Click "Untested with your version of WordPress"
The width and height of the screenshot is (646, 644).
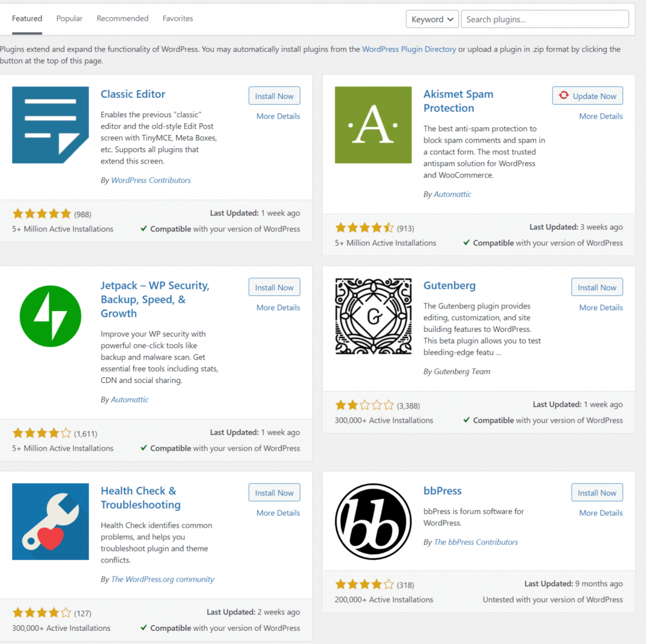click(553, 599)
